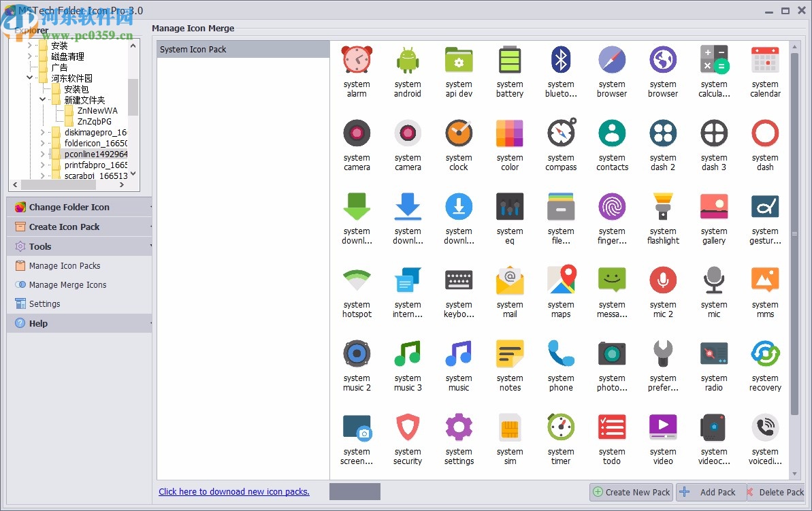Collapse the 河东软件园 folder in the tree
The width and height of the screenshot is (812, 511).
click(x=29, y=77)
